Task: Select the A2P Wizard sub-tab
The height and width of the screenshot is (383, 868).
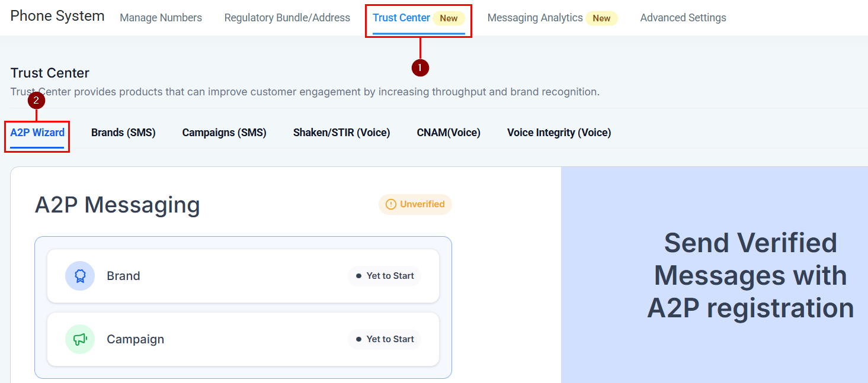Action: pyautogui.click(x=37, y=133)
